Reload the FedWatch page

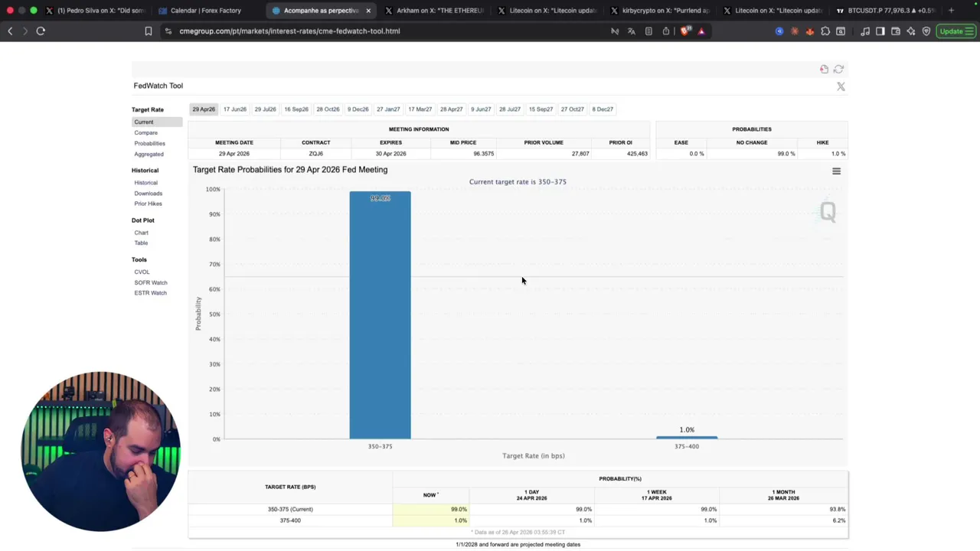pyautogui.click(x=41, y=31)
